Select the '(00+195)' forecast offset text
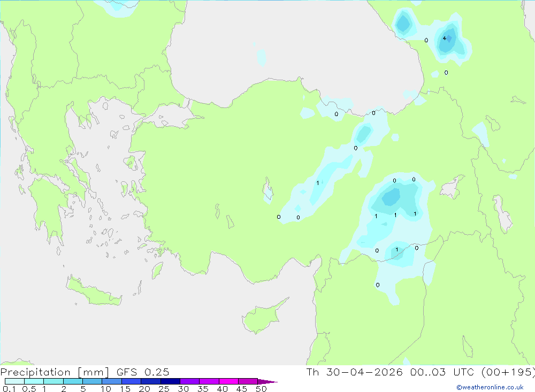Viewport: 535px width, 392px height. coord(508,372)
